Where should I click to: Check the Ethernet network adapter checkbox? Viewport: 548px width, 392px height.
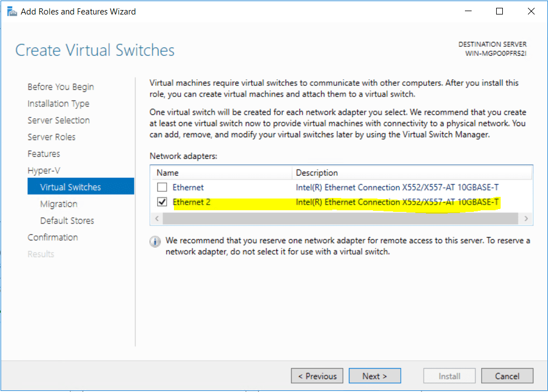162,187
